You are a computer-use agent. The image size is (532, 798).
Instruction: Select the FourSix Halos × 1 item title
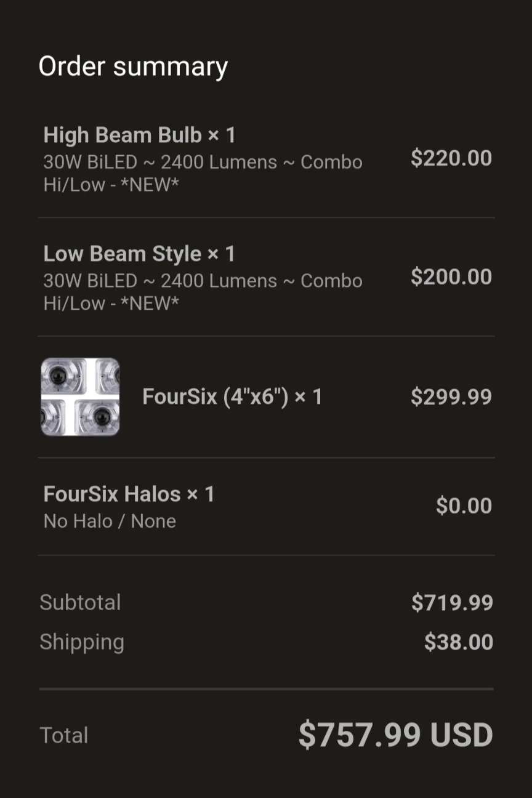(x=129, y=494)
